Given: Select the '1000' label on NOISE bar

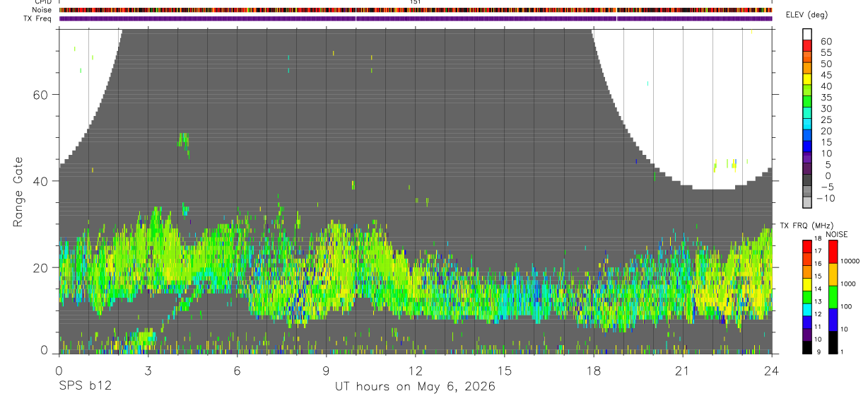Looking at the screenshot, I should coord(848,284).
